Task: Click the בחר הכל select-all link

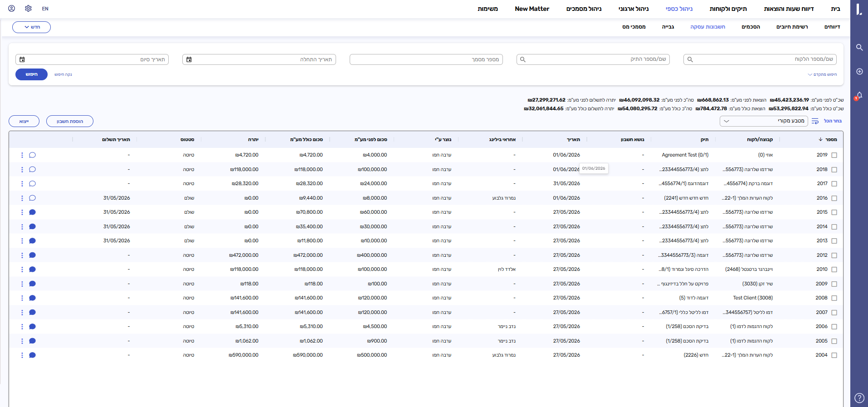Action: coord(833,121)
